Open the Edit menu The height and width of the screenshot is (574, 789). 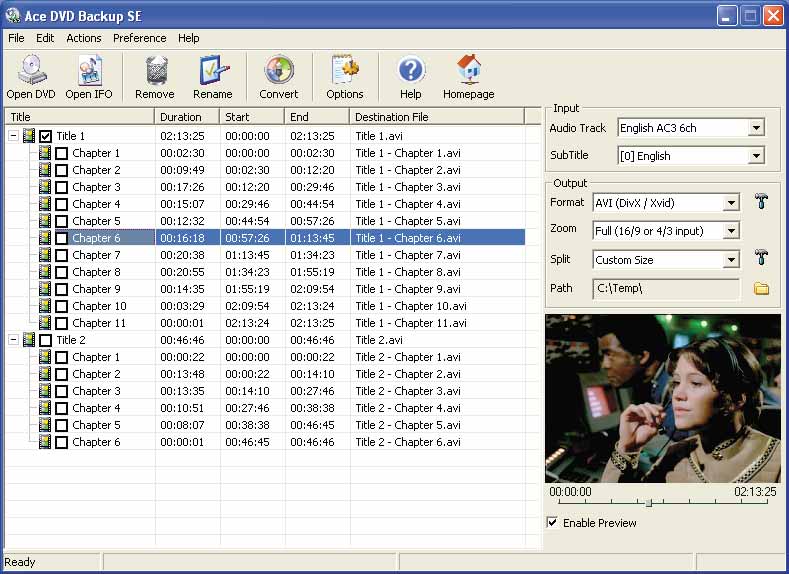click(45, 38)
